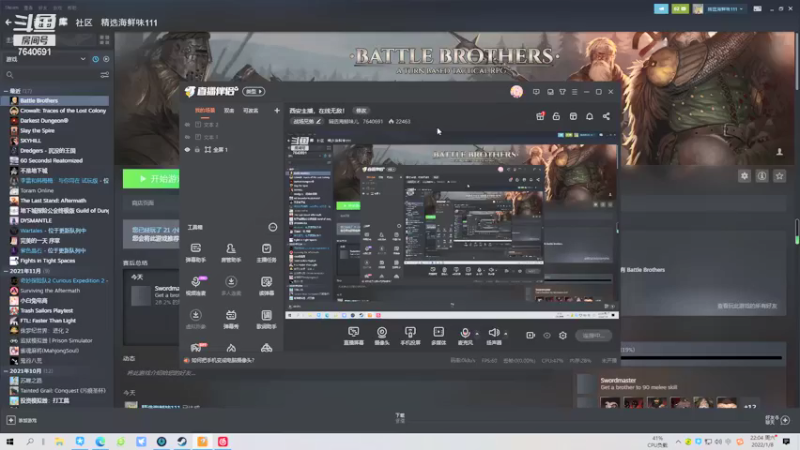
Task: Click the 修改 button beside the stream title
Action: [x=361, y=110]
